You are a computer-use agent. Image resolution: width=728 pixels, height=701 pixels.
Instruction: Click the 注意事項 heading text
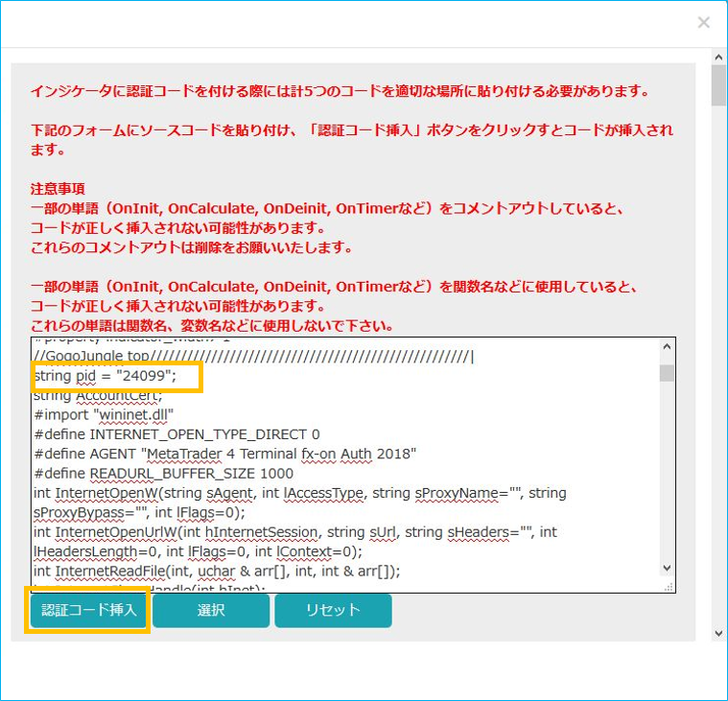point(58,189)
